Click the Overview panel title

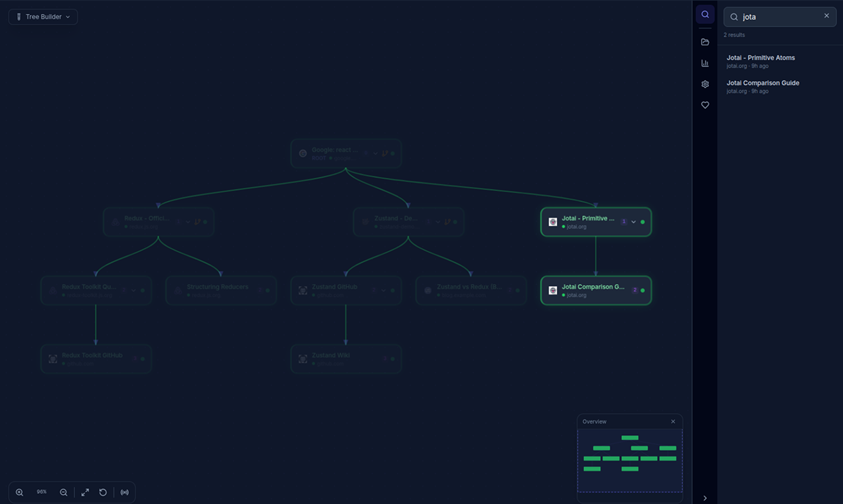tap(594, 422)
